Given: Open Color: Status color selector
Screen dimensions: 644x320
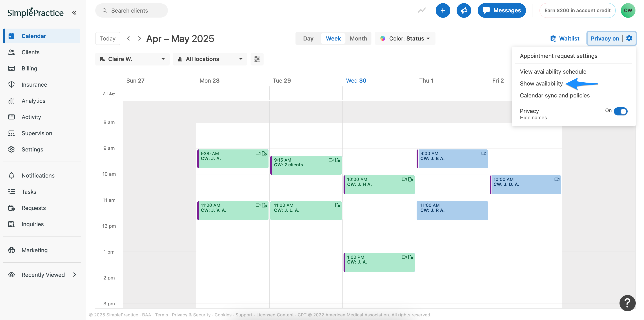Looking at the screenshot, I should 405,38.
